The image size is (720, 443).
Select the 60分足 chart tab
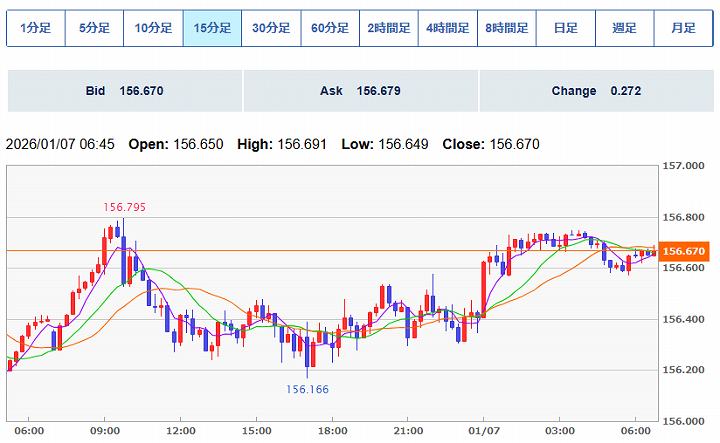330,28
